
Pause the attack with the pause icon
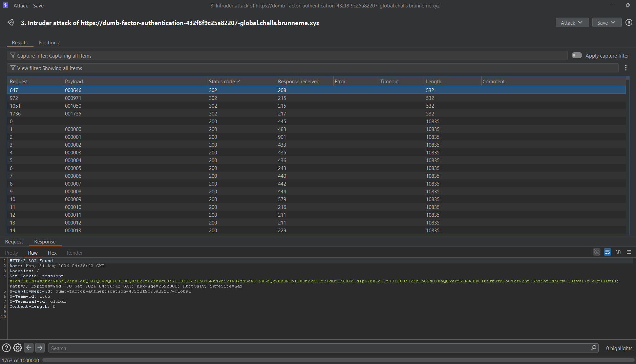click(x=629, y=23)
